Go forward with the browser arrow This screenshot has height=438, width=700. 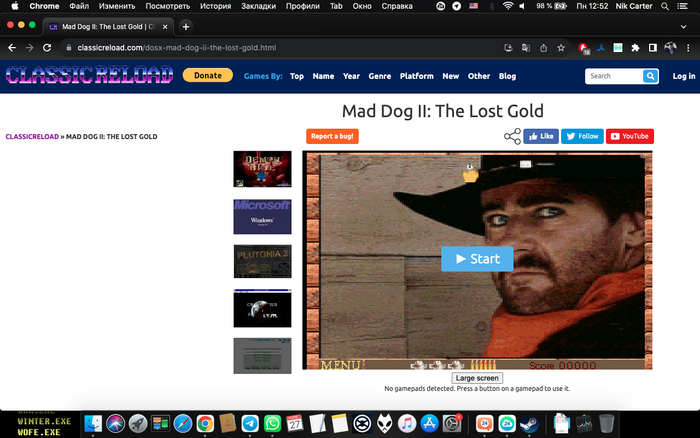(x=29, y=48)
